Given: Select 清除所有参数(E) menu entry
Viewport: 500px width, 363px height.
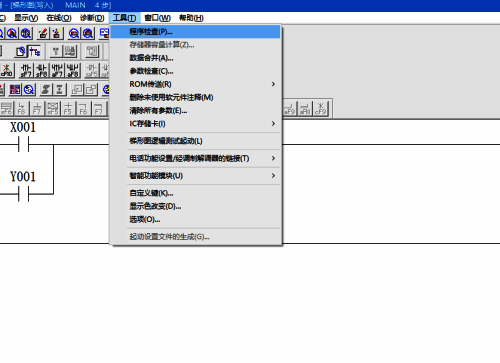Looking at the screenshot, I should point(195,111).
